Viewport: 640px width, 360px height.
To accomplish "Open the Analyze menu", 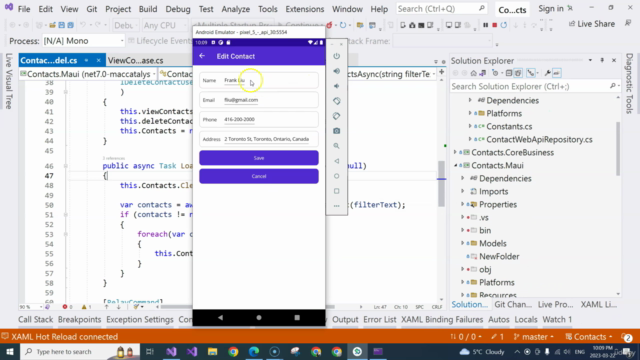I will coord(236,9).
